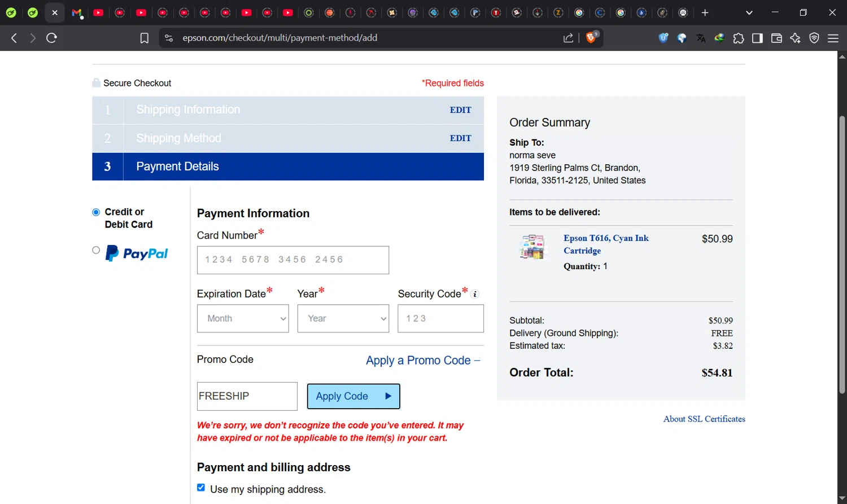Open the blue shield extension icon
This screenshot has width=847, height=504.
click(663, 38)
